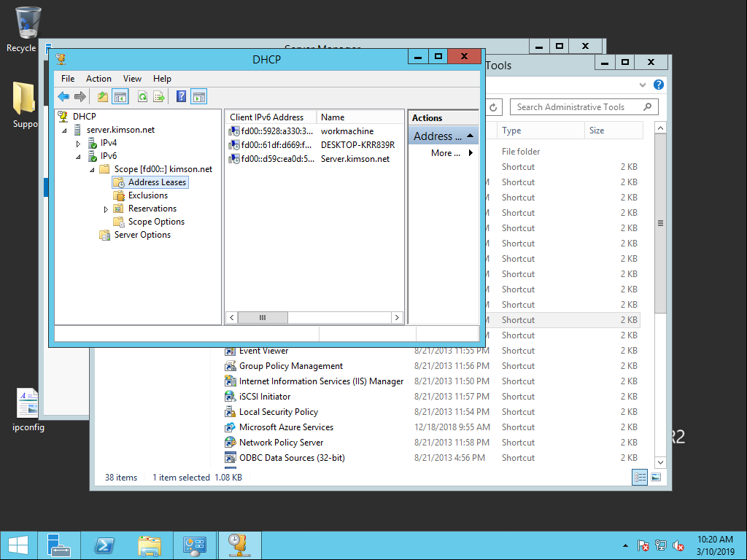Select the Reservations folder
The width and height of the screenshot is (747, 560).
coord(152,209)
